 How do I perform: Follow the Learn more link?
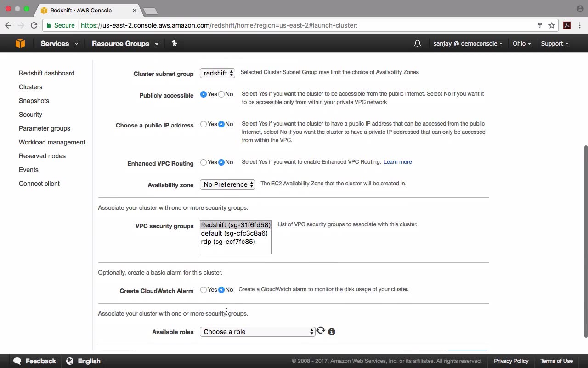point(398,162)
